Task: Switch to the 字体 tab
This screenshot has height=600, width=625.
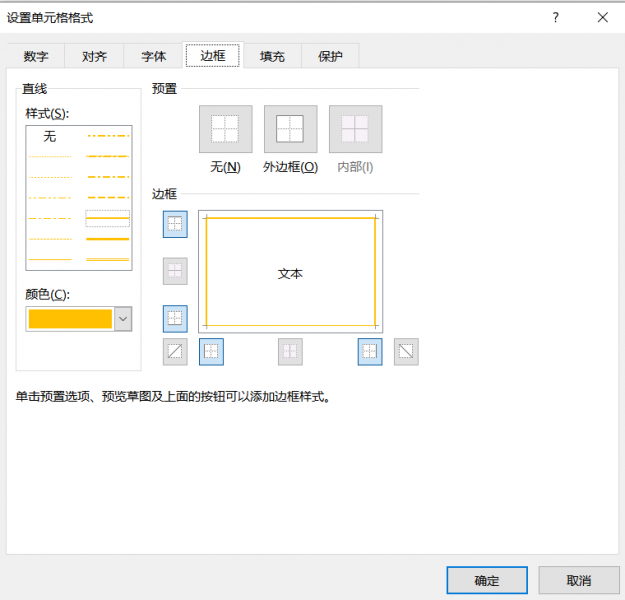Action: [x=153, y=56]
